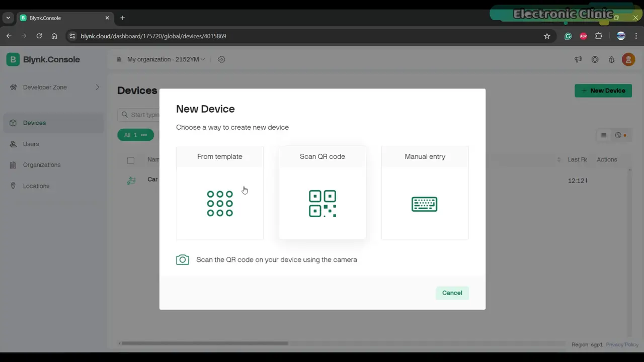
Task: Click the Developer Zone tools icon
Action: [x=13, y=87]
